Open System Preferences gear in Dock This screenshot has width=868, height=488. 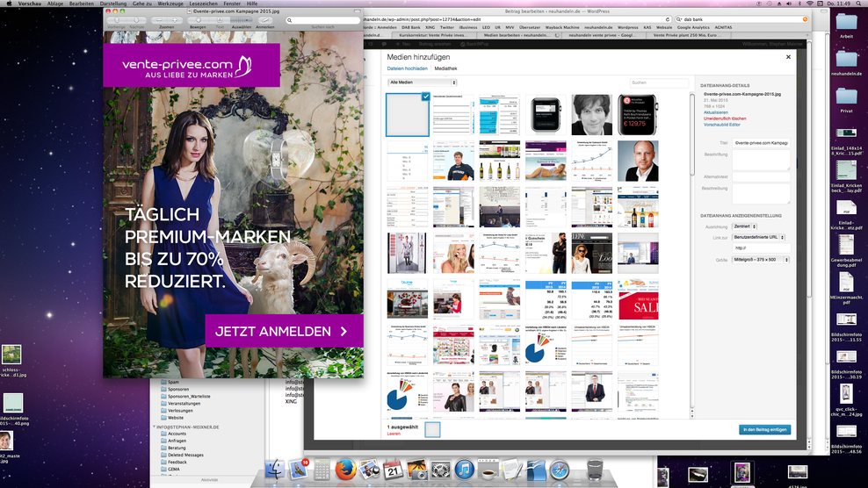(441, 470)
